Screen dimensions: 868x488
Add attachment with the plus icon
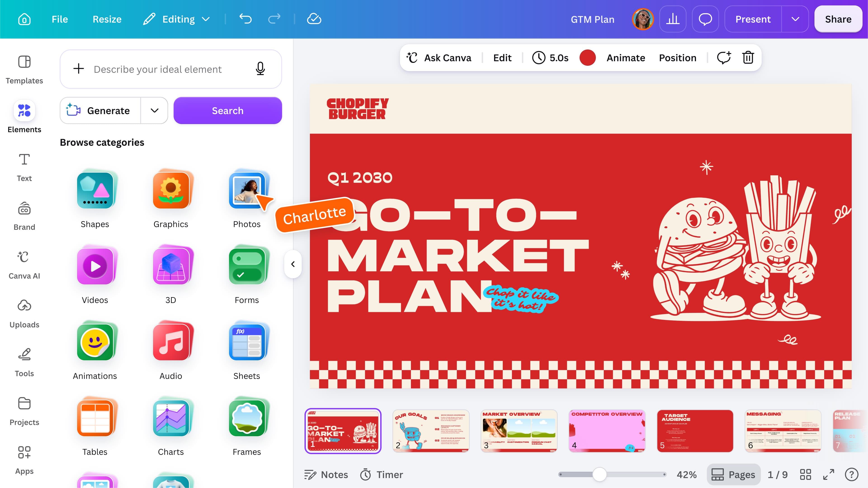pyautogui.click(x=78, y=69)
